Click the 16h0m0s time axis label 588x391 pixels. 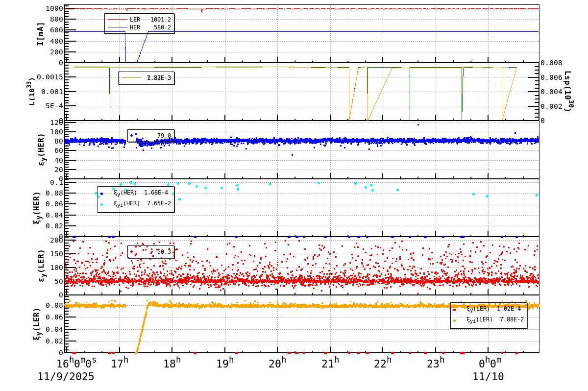[77, 364]
